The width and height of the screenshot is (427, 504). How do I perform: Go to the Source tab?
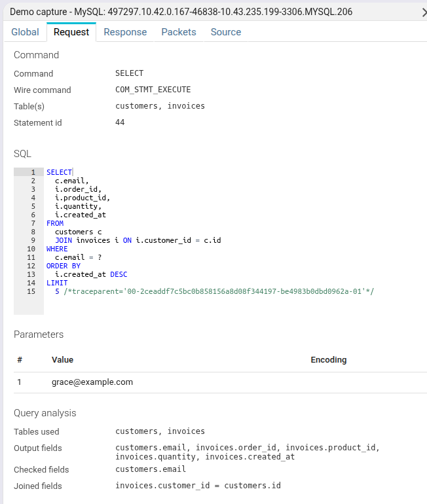pos(226,32)
